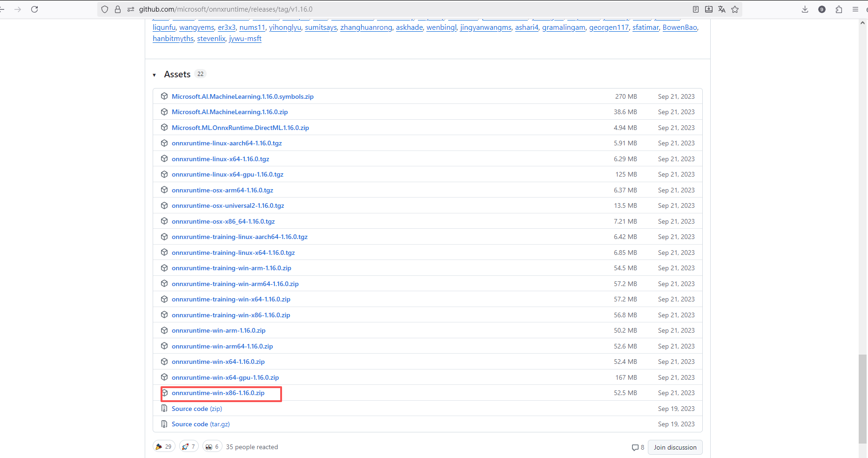
Task: Open the pocket save icon in address bar
Action: pyautogui.click(x=709, y=9)
